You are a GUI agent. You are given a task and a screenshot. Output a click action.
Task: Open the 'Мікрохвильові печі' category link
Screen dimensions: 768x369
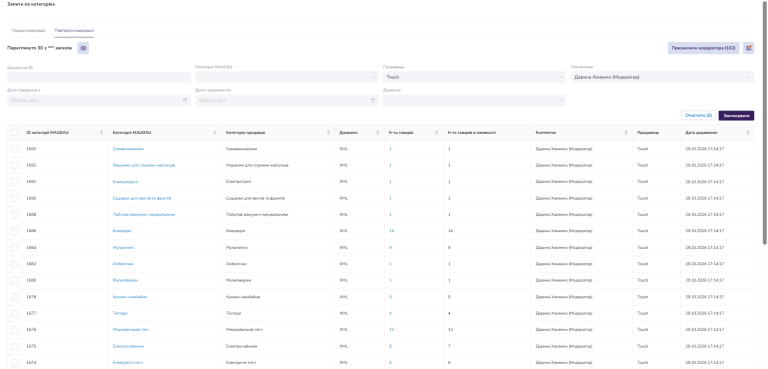[131, 329]
